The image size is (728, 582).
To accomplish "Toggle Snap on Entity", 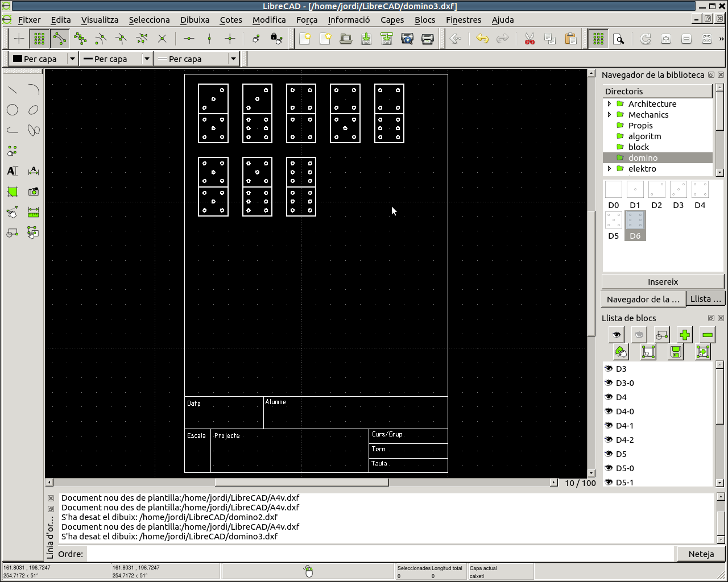I will (80, 39).
